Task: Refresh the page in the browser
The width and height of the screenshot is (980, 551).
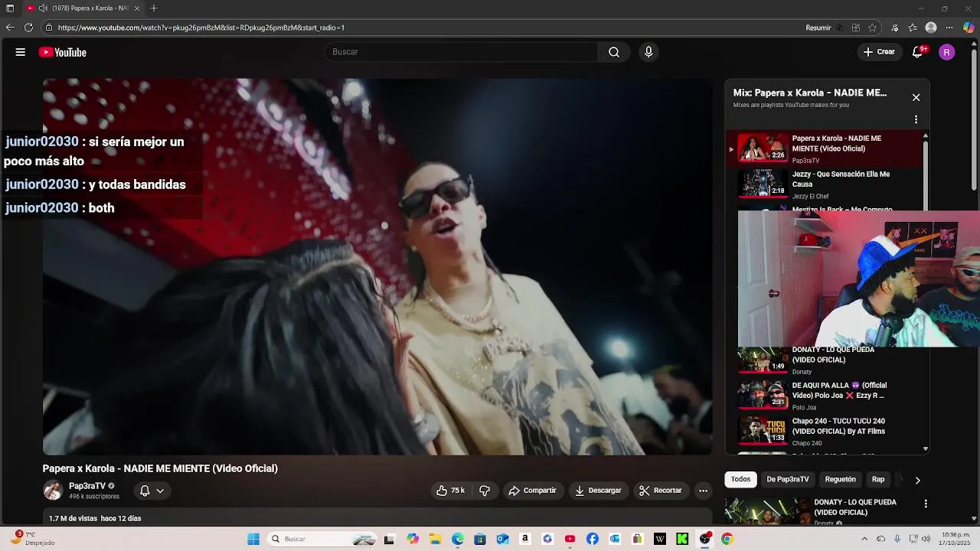Action: point(28,28)
